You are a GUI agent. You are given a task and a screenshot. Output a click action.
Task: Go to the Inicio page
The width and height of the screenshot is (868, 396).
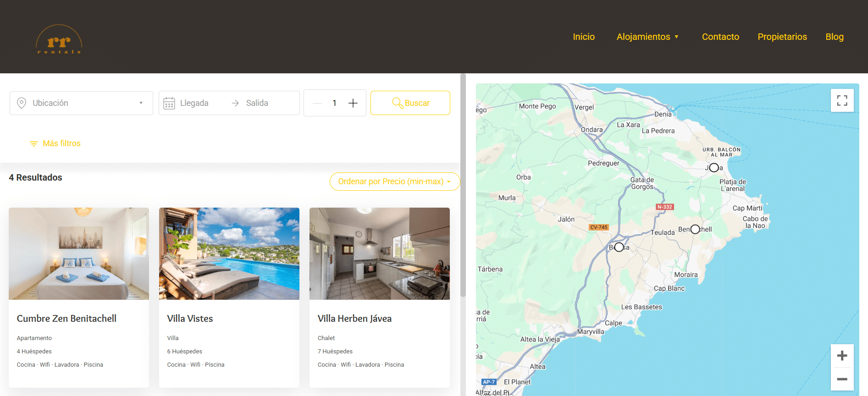583,37
